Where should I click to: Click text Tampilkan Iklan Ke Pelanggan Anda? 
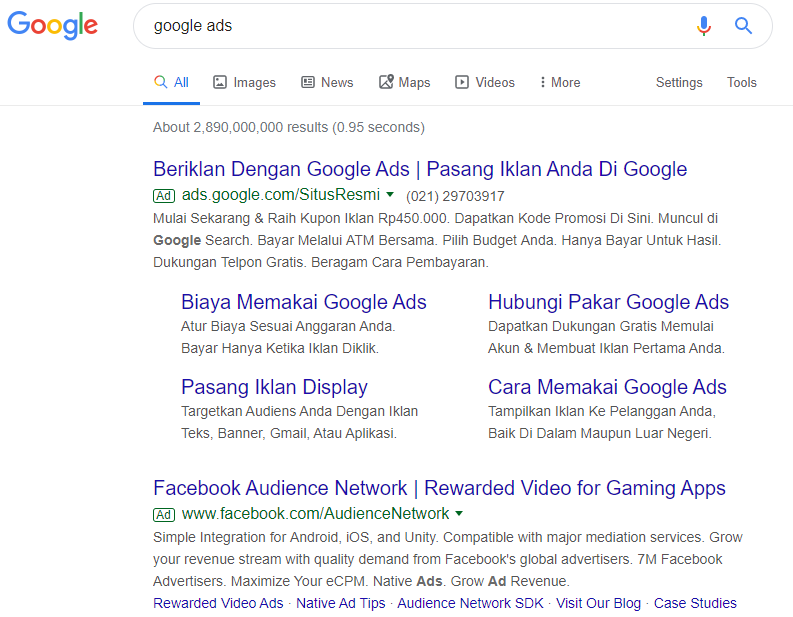pos(602,412)
